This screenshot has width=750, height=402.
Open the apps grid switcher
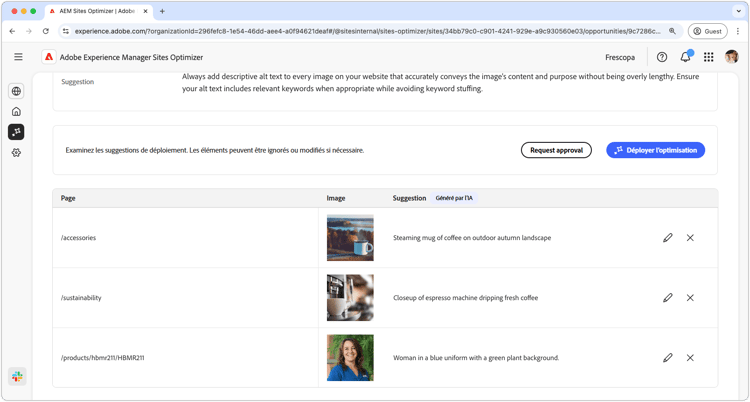point(708,57)
